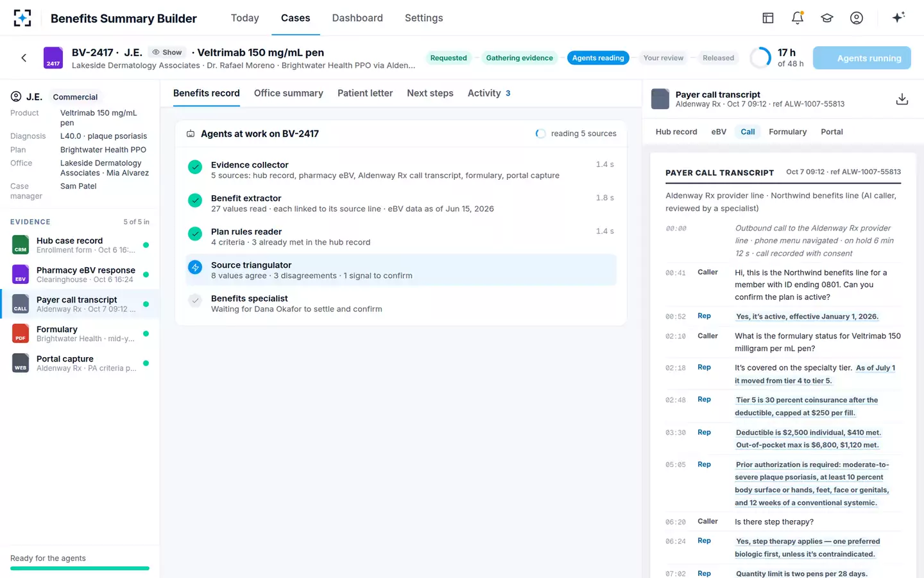Open the notifications bell
Viewport: 924px width, 578px height.
(798, 18)
